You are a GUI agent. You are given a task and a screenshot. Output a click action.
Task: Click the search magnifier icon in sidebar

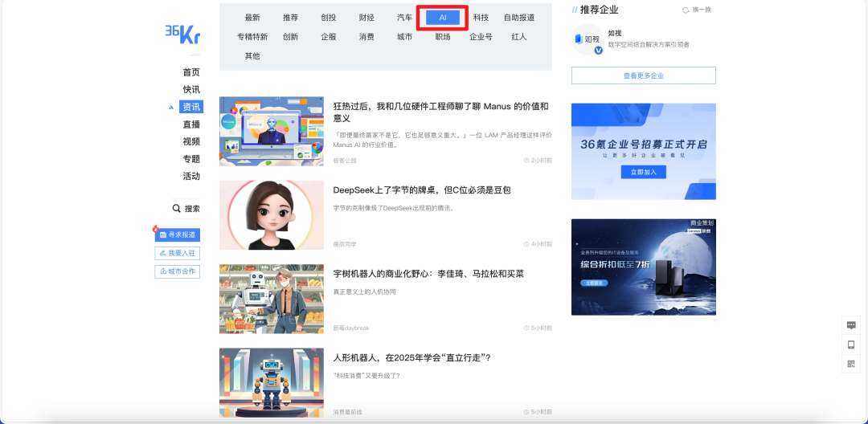(x=177, y=209)
